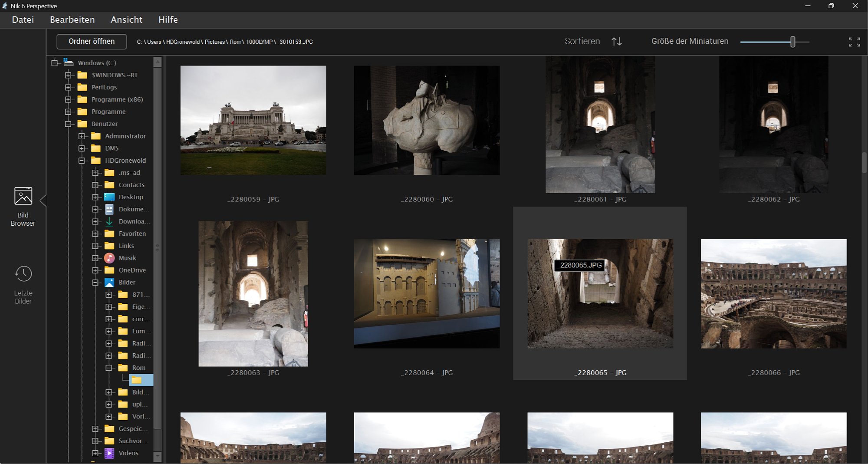This screenshot has width=868, height=464.
Task: Select the Vorl... folder in tree
Action: 141,417
